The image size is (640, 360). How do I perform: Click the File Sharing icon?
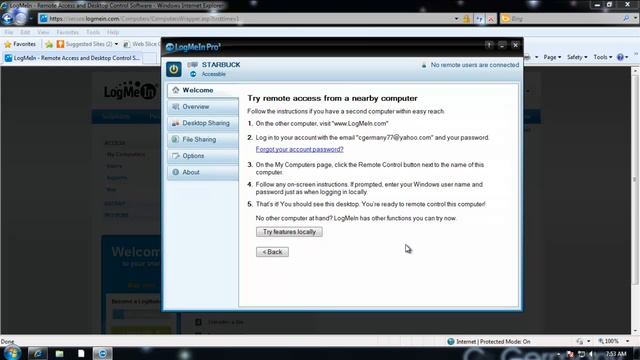(176, 139)
